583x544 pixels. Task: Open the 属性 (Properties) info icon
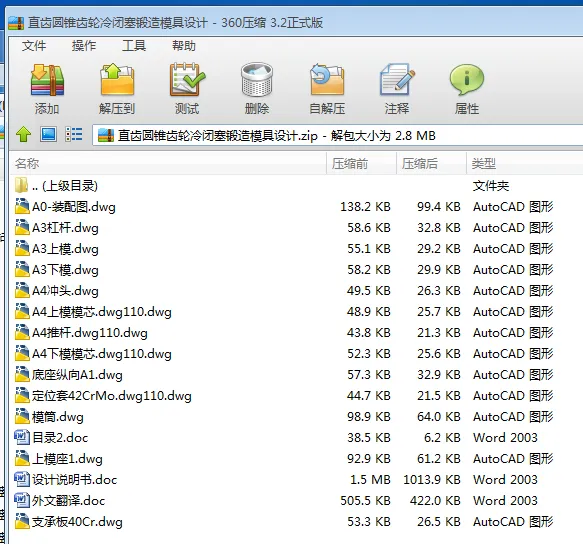[x=467, y=80]
